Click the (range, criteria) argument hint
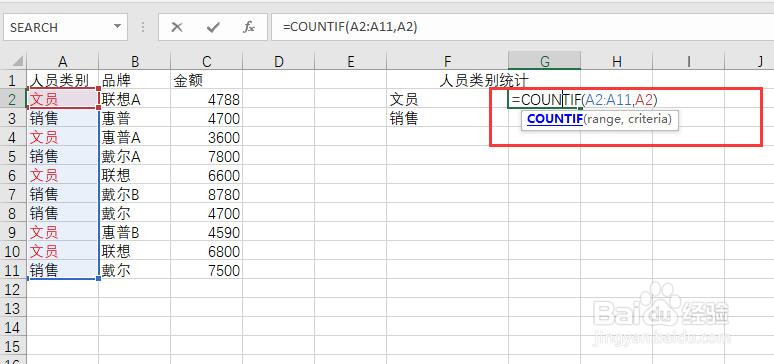 (627, 119)
